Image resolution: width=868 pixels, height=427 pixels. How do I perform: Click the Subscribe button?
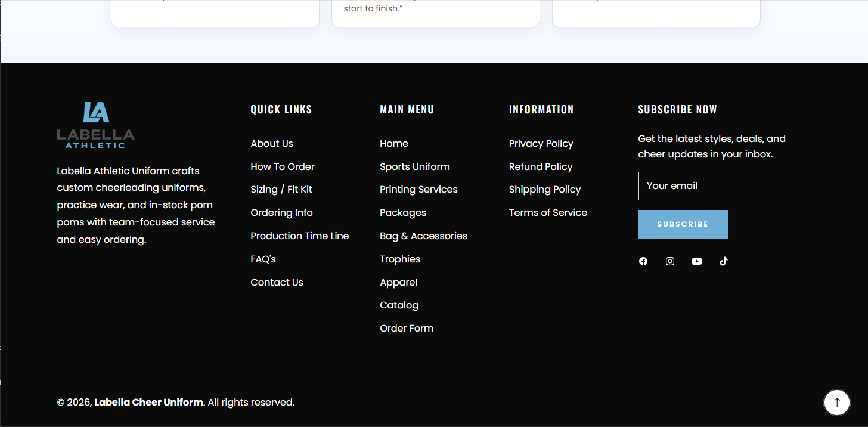[x=683, y=224]
